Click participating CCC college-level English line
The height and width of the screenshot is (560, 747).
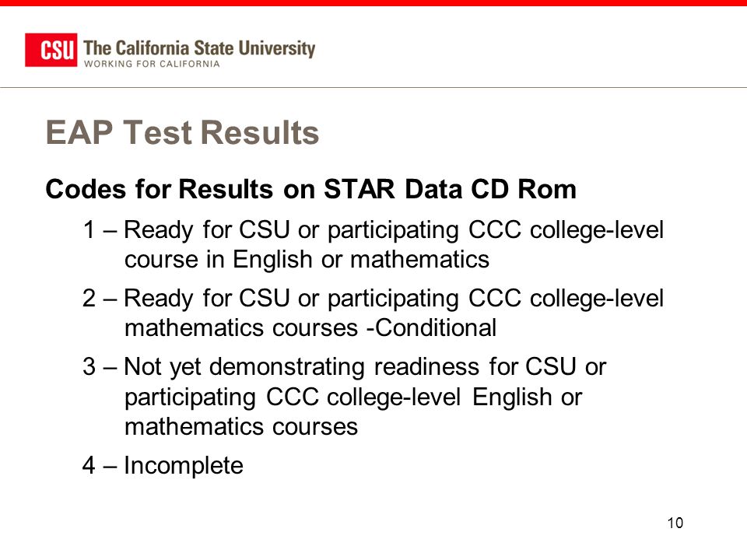[x=353, y=397]
